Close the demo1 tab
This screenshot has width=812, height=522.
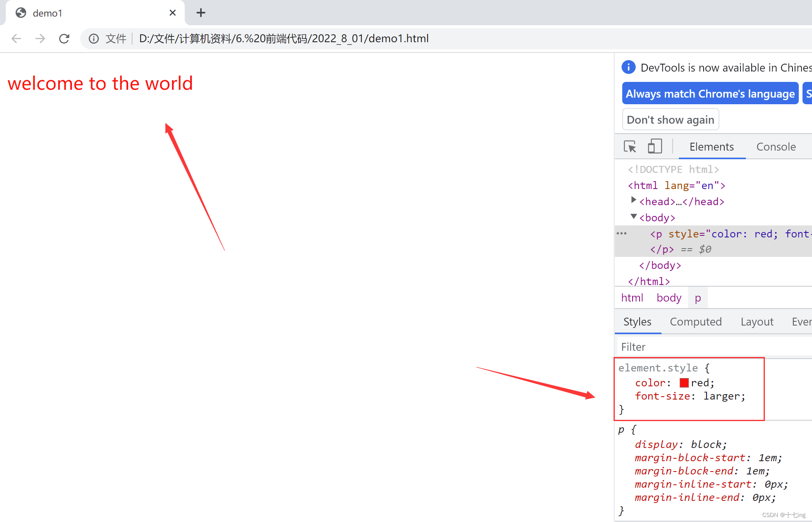click(172, 13)
